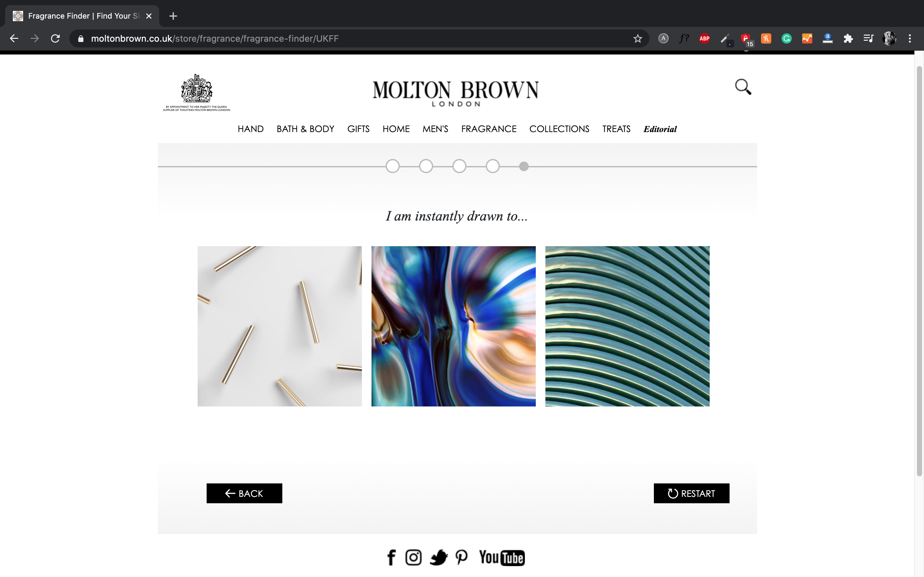The height and width of the screenshot is (577, 924).
Task: Open the Grammarly extension icon
Action: pos(787,38)
